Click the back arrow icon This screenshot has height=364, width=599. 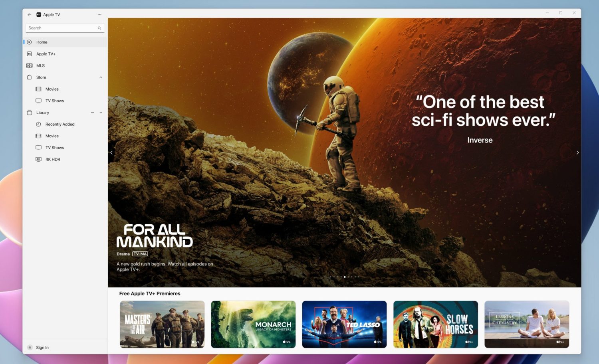[x=29, y=15]
